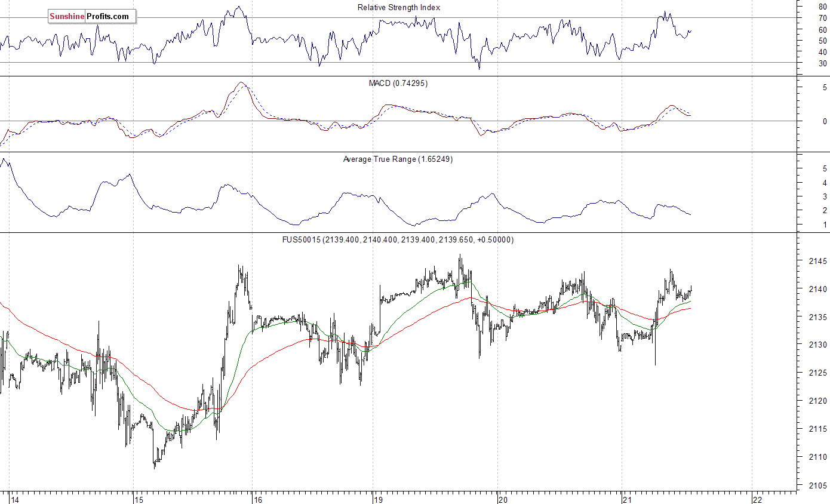Click the 2105 price axis label
Screen dimensions: 830x504
817,485
